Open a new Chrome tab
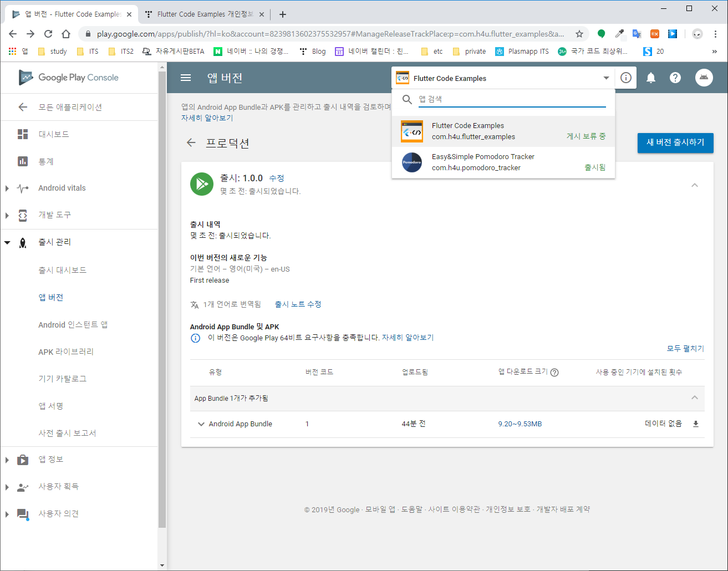Viewport: 728px width, 571px height. tap(282, 14)
